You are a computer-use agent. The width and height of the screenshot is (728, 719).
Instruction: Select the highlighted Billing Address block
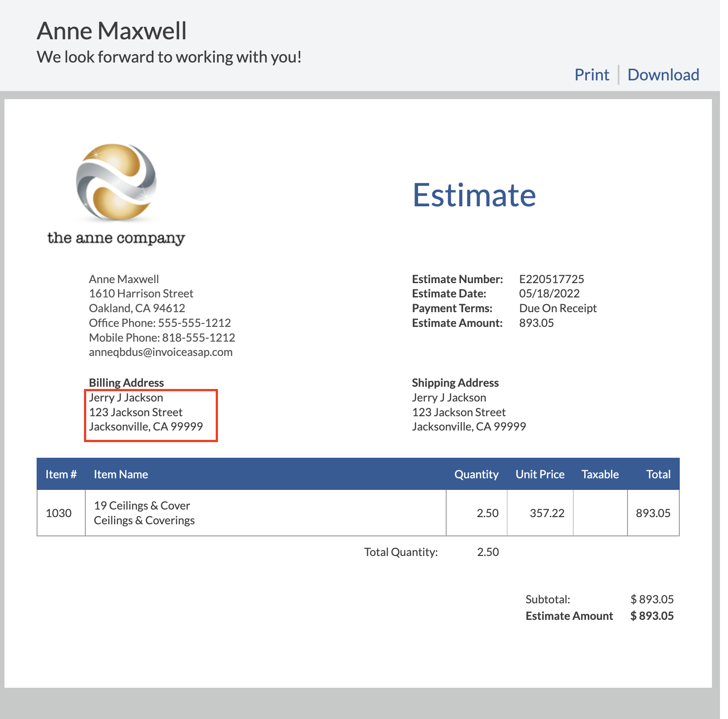click(151, 415)
